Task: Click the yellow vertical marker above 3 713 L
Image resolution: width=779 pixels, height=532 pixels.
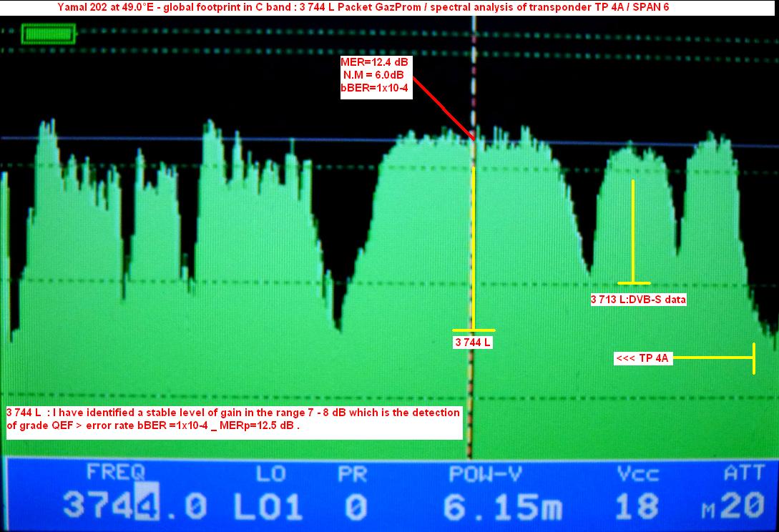Action: tap(632, 229)
